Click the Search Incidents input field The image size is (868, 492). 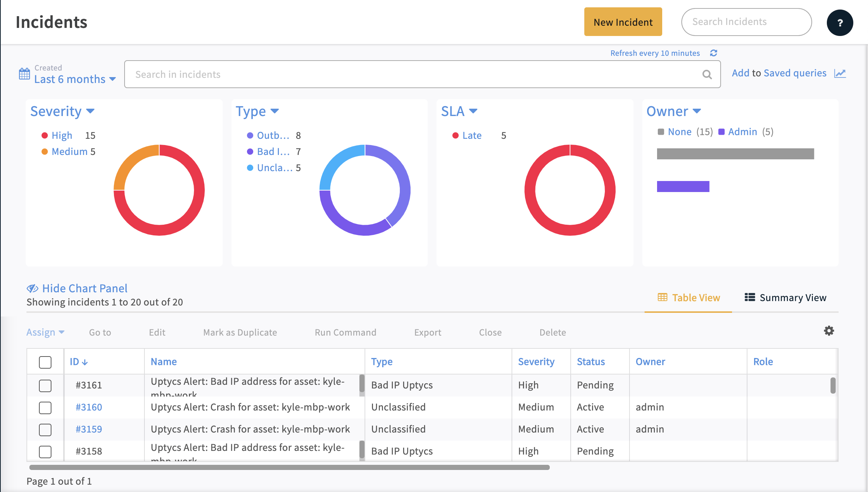tap(746, 22)
